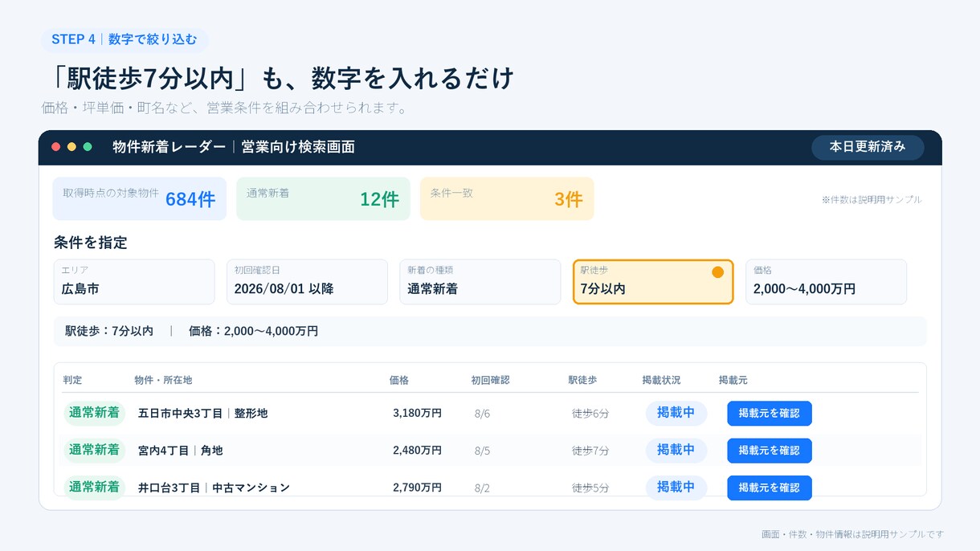Click the price 2,790万円
This screenshot has height=551, width=980.
(x=418, y=488)
